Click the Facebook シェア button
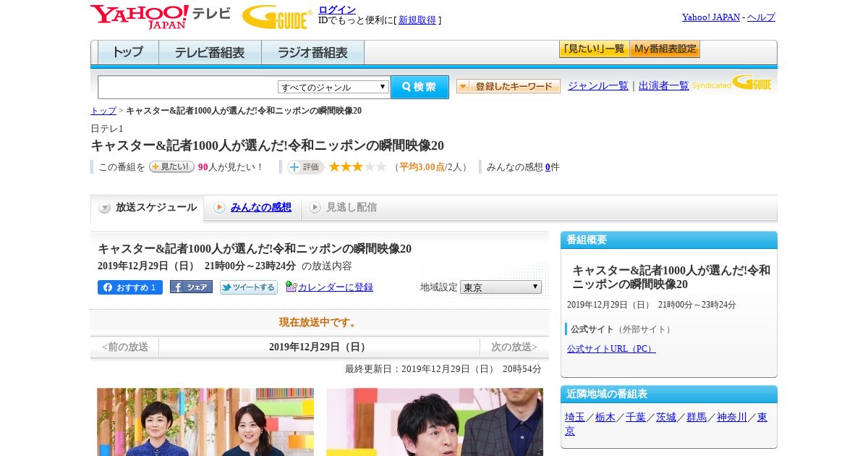868x456 pixels. (191, 287)
